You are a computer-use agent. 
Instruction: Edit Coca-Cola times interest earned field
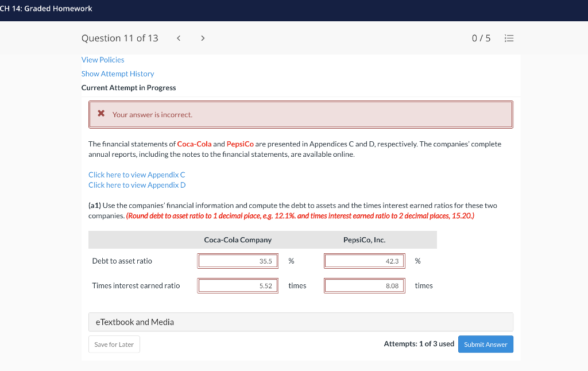pos(238,286)
